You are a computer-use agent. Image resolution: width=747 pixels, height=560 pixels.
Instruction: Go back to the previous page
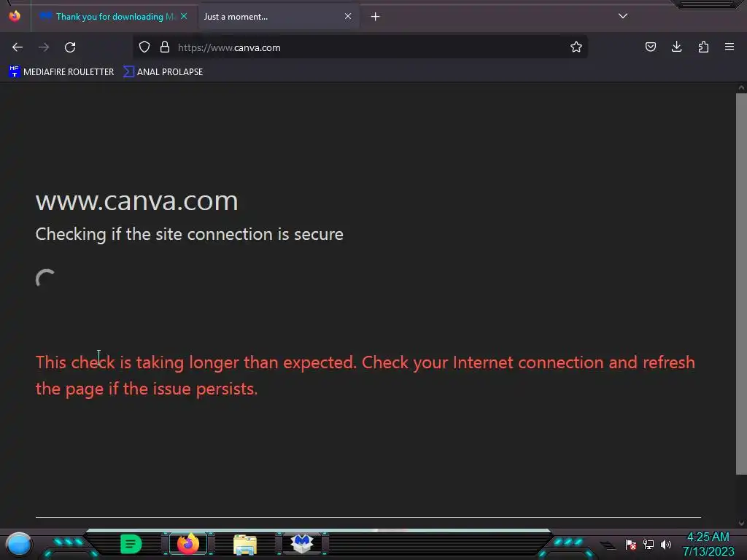[x=18, y=47]
